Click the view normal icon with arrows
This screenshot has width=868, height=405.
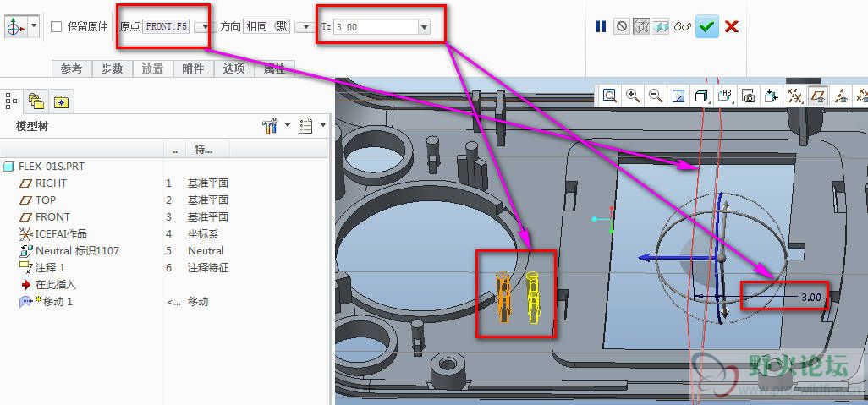click(x=771, y=96)
